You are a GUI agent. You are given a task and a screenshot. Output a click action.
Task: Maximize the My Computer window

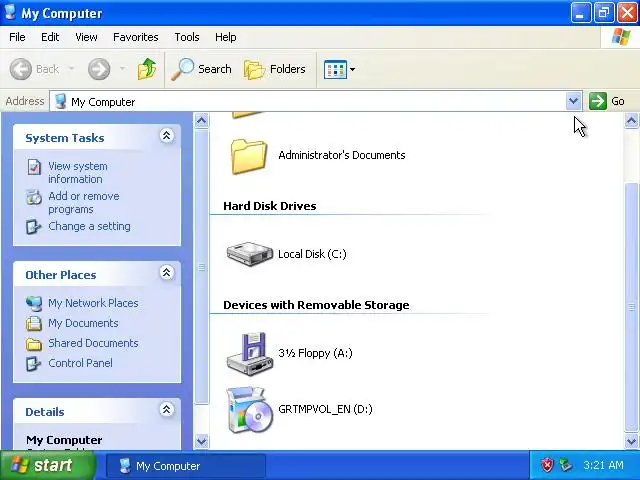[x=604, y=13]
